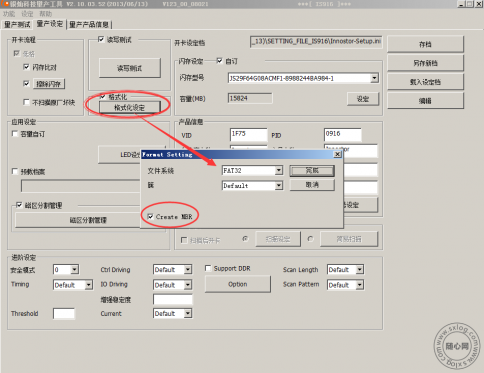Screen dimensions: 484x373
Task: Enable the 预载档案 checkbox
Action: pyautogui.click(x=15, y=171)
